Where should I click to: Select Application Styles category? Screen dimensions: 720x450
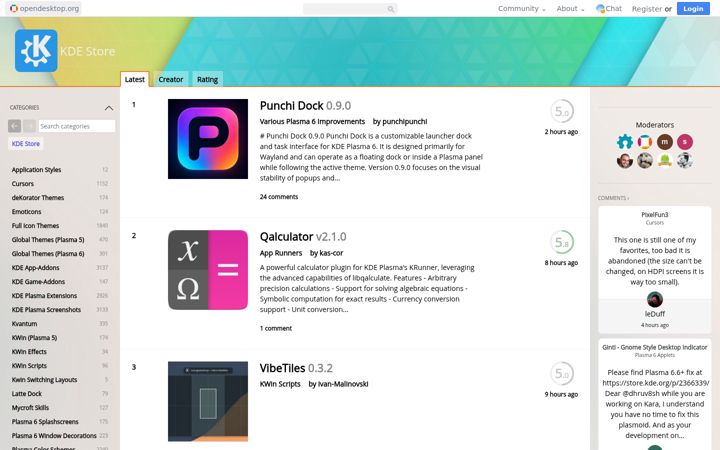click(x=36, y=169)
